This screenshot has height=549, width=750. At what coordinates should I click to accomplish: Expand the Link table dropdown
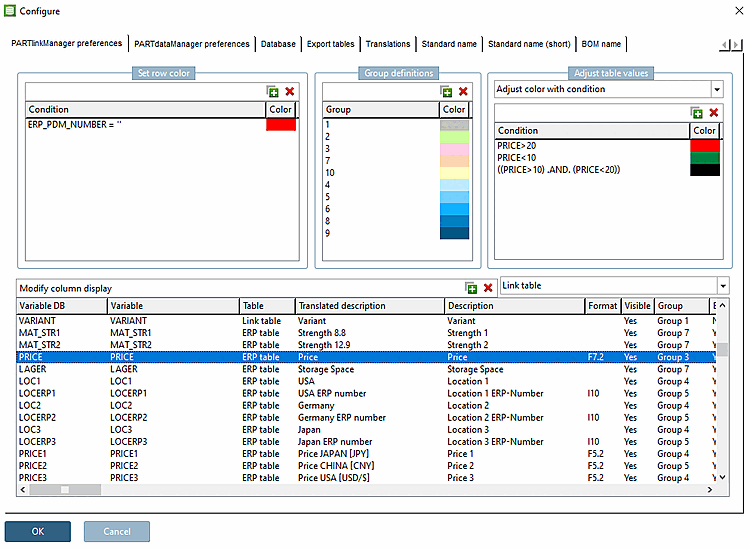pos(722,286)
